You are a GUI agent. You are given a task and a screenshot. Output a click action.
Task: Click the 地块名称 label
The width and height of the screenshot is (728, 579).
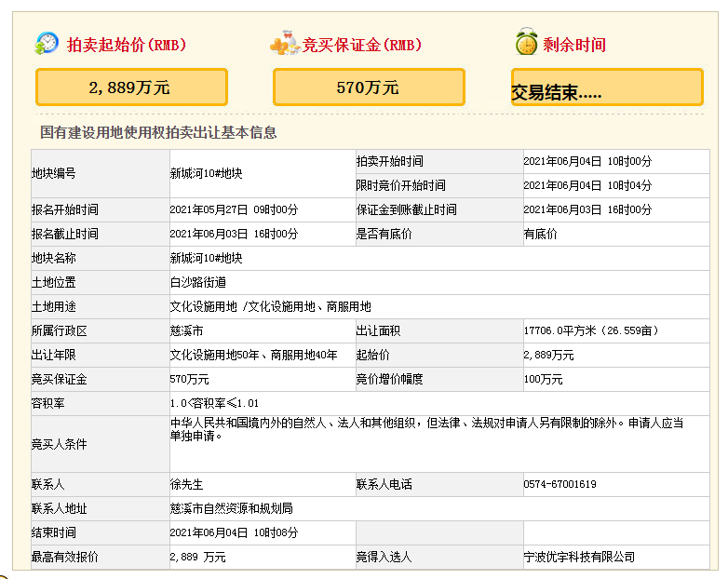[x=54, y=258]
